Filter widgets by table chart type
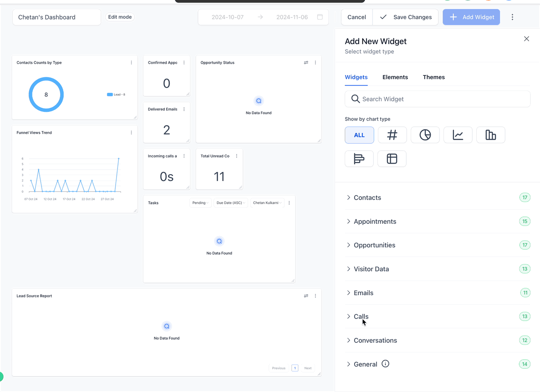 point(392,159)
